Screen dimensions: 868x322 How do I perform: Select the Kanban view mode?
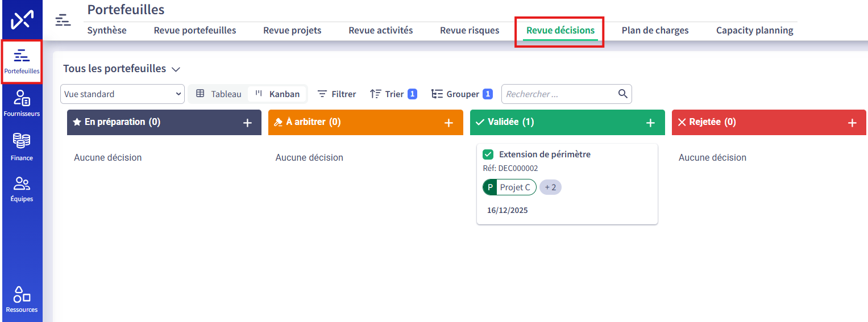coord(277,94)
